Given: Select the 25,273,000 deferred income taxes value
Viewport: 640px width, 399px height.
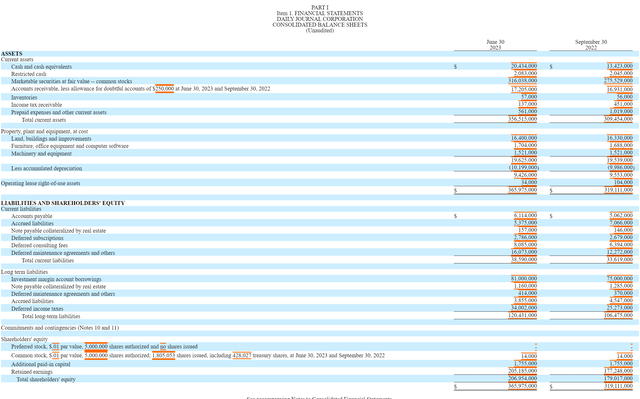Looking at the screenshot, I should pos(620,308).
